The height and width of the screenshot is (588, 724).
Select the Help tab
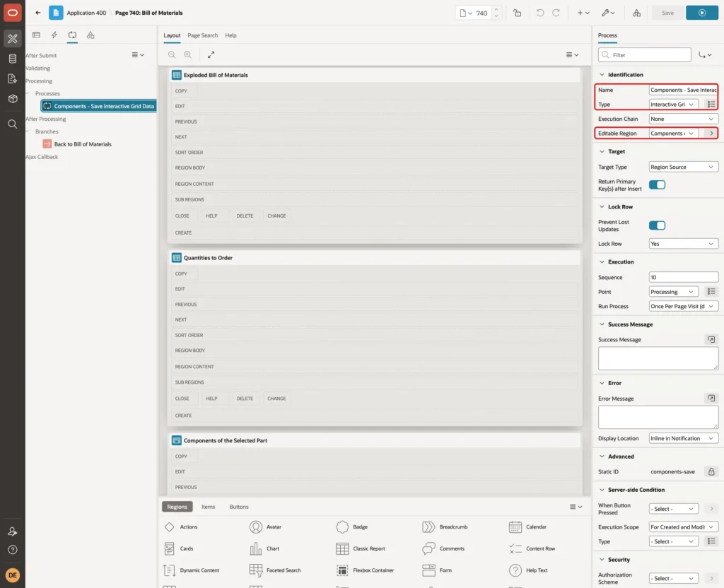pos(230,35)
